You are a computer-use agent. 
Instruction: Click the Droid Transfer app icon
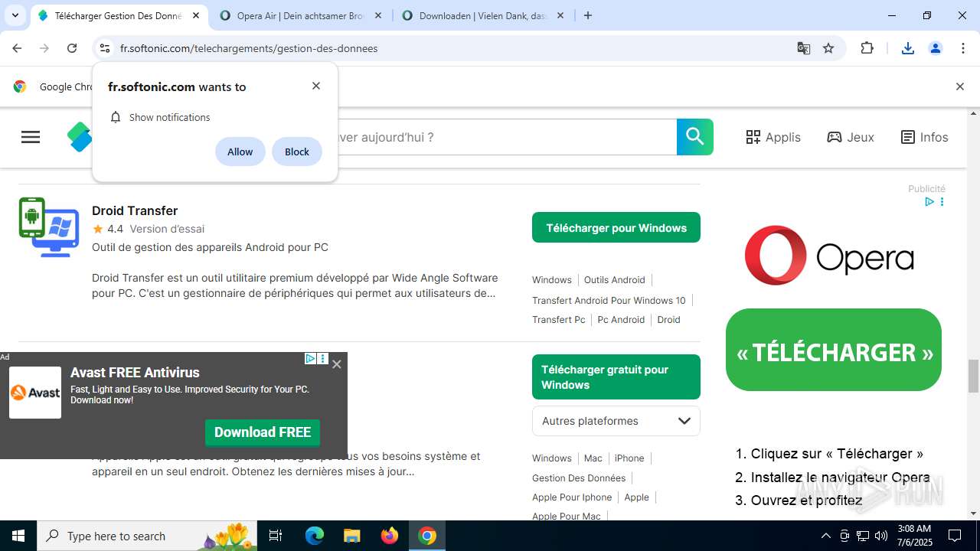tap(49, 227)
